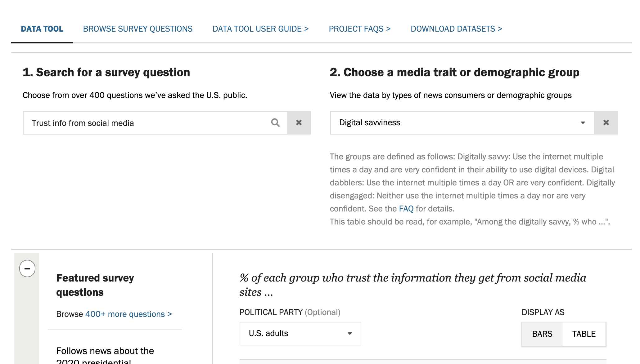Click the dropdown arrow beside Digital savviness
Viewport: 640px width, 364px height.
(x=583, y=123)
